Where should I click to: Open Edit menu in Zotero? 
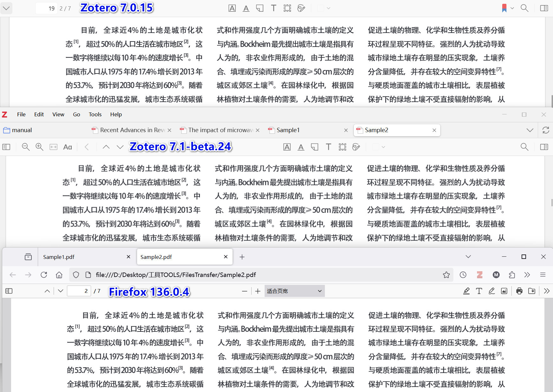pos(39,114)
